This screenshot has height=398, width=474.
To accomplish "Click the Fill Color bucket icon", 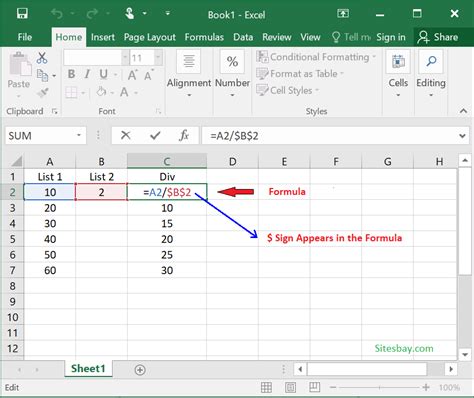I will coord(102,92).
